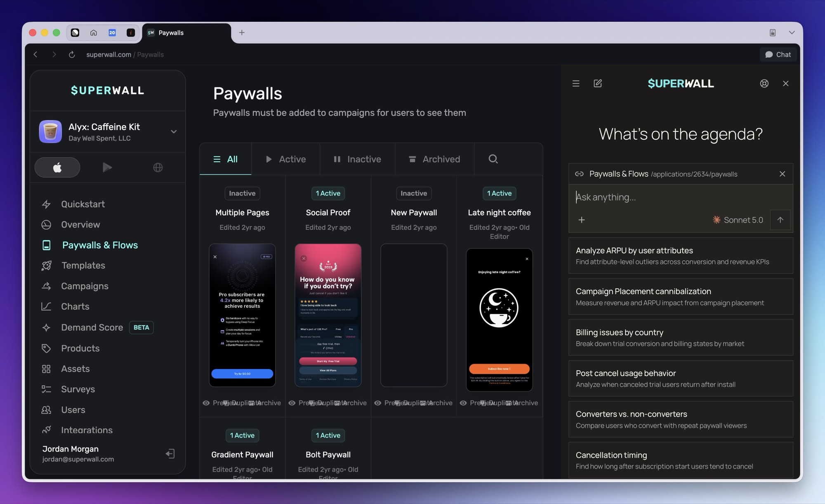
Task: Select the Apple iOS platform button
Action: [x=57, y=167]
